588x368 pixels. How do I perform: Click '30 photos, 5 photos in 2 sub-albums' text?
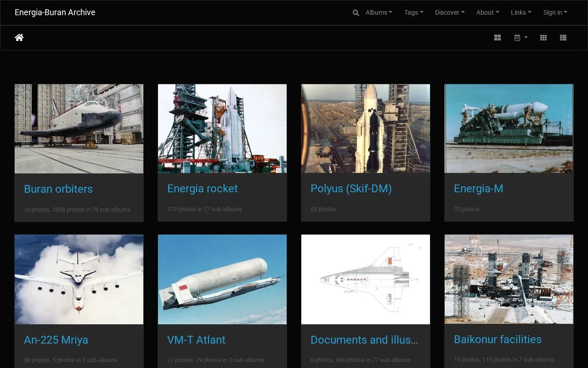71,360
